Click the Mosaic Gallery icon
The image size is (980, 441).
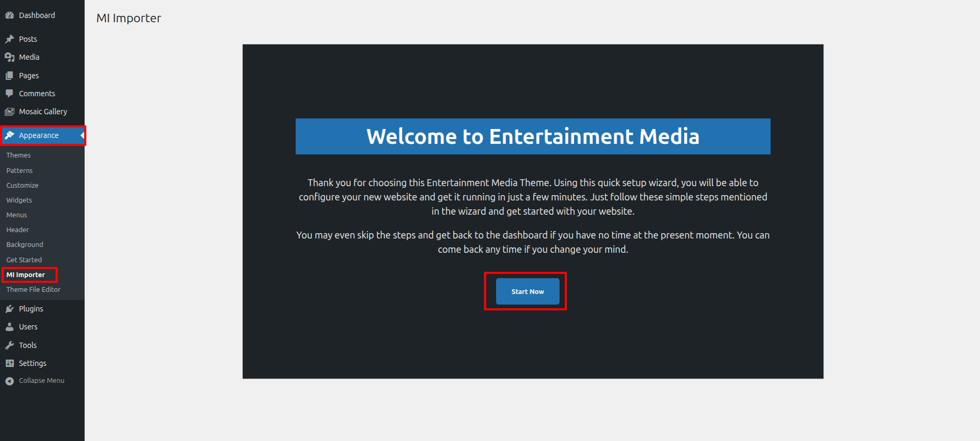point(10,112)
